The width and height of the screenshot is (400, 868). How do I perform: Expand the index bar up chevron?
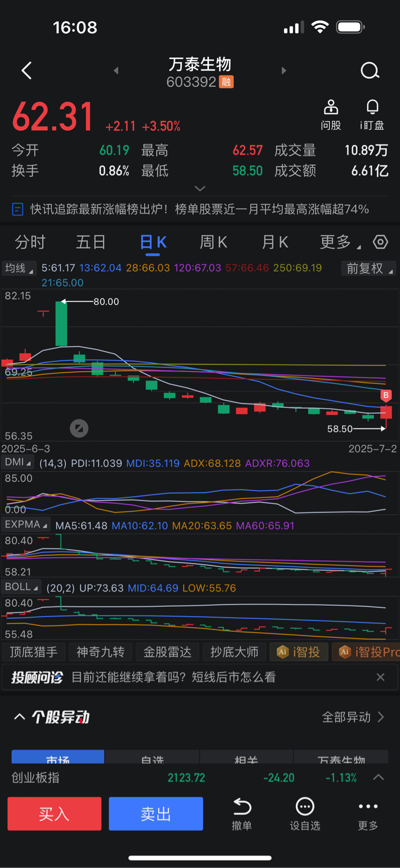(379, 777)
